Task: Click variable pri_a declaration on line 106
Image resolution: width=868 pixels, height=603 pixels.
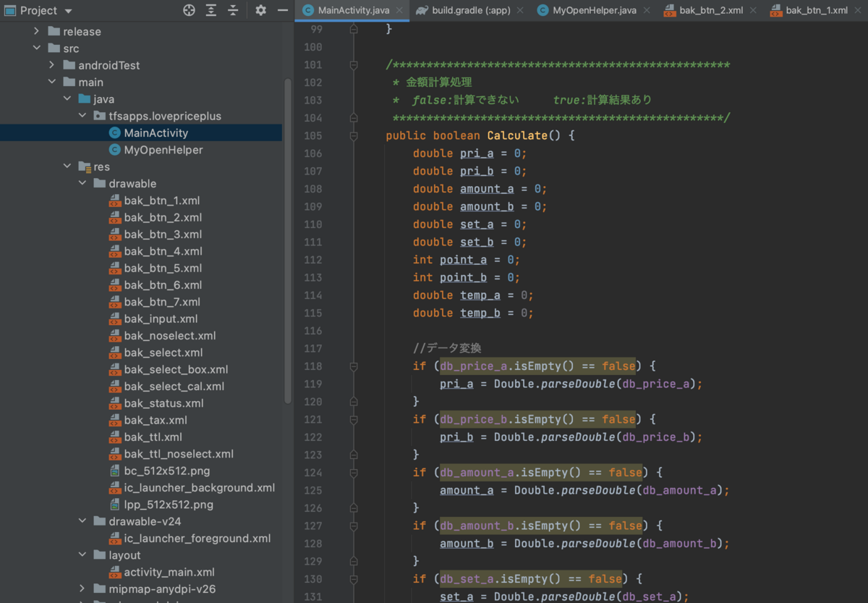Action: pos(477,153)
